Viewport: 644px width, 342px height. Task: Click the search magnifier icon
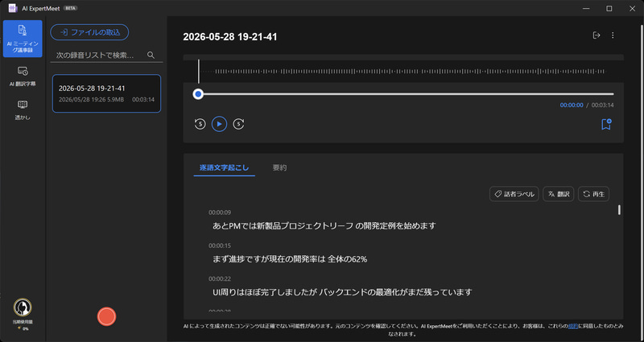(151, 55)
